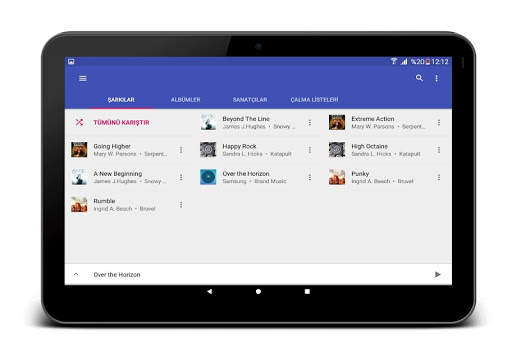
Task: Open options menu for Over the Horizon song
Action: (310, 177)
